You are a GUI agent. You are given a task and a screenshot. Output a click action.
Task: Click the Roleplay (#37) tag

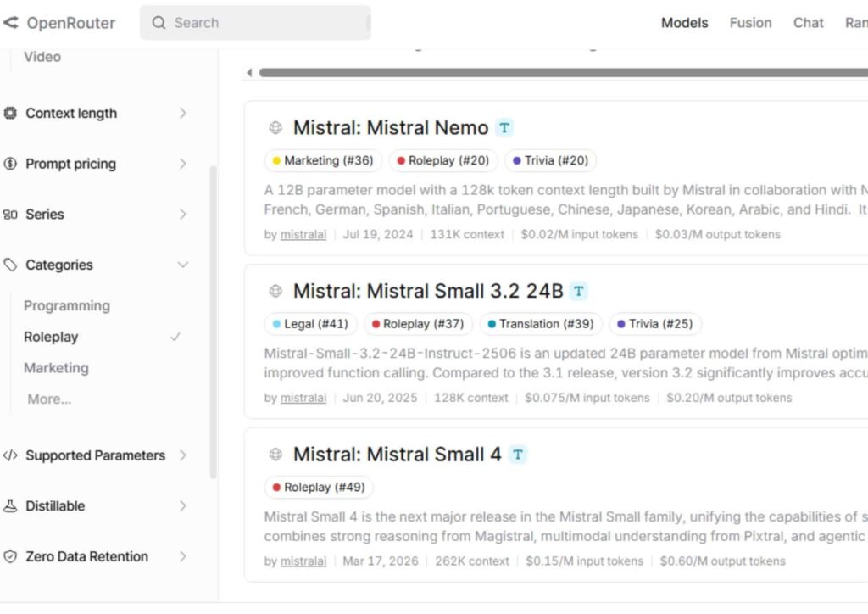tap(419, 324)
